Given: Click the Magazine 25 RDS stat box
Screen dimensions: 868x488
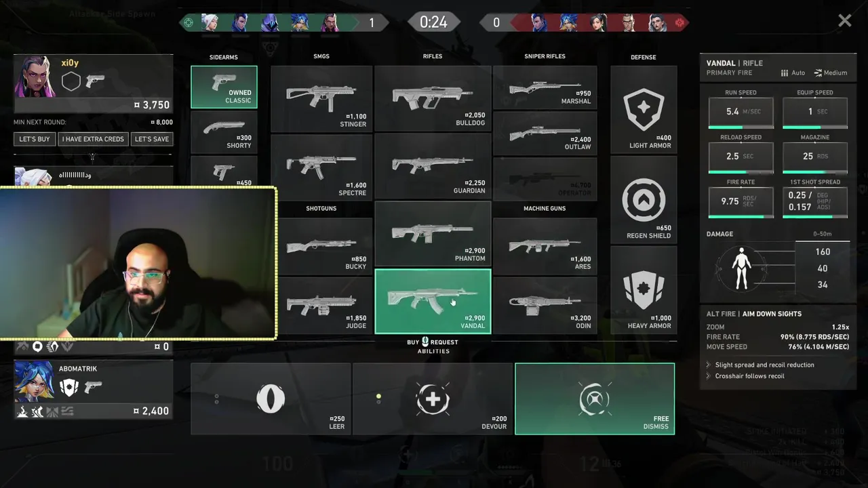Looking at the screenshot, I should [x=815, y=157].
